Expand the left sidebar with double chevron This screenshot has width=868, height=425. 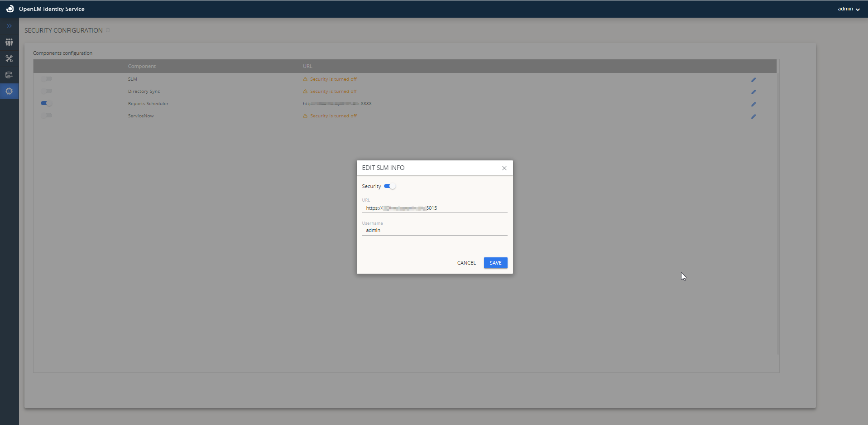tap(9, 26)
